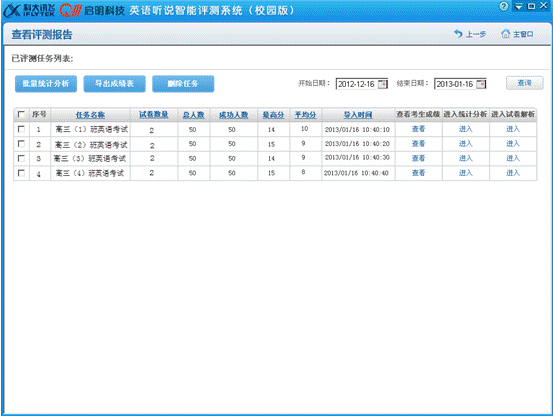553x416 pixels.
Task: Click the 导出成绩表 button
Action: coord(114,84)
